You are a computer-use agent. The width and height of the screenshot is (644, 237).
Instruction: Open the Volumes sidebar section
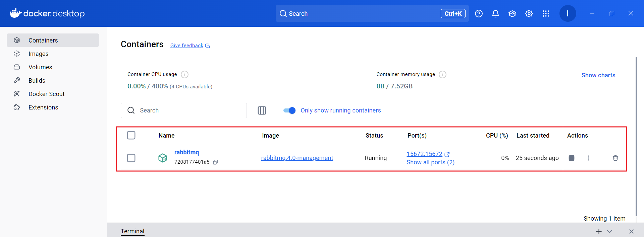tap(53, 67)
